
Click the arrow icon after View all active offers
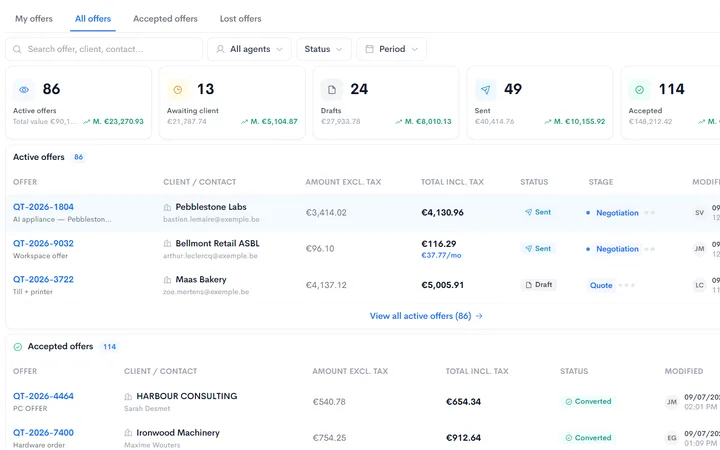[x=479, y=316]
